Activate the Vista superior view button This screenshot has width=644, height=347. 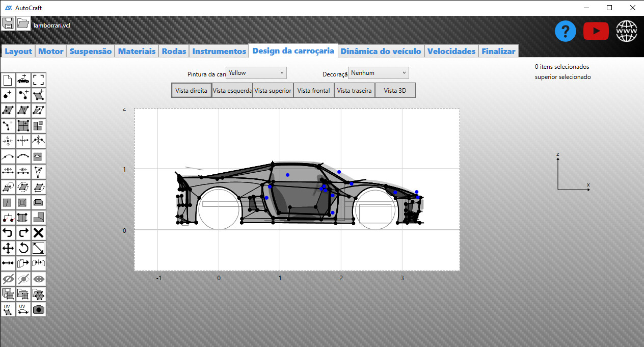[x=273, y=91]
